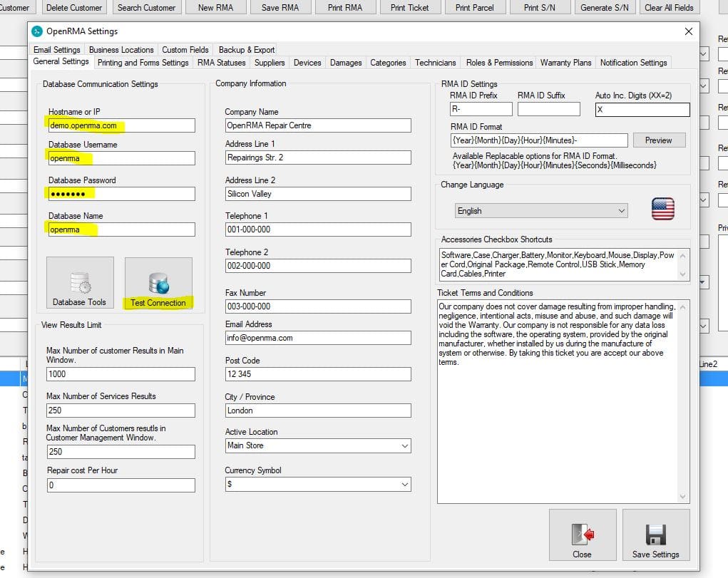The height and width of the screenshot is (578, 728).
Task: Focus the Database Password field
Action: (122, 194)
